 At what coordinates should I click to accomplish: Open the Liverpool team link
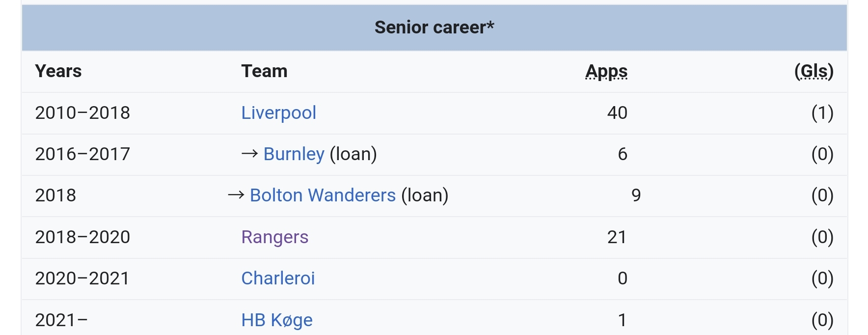pyautogui.click(x=278, y=113)
